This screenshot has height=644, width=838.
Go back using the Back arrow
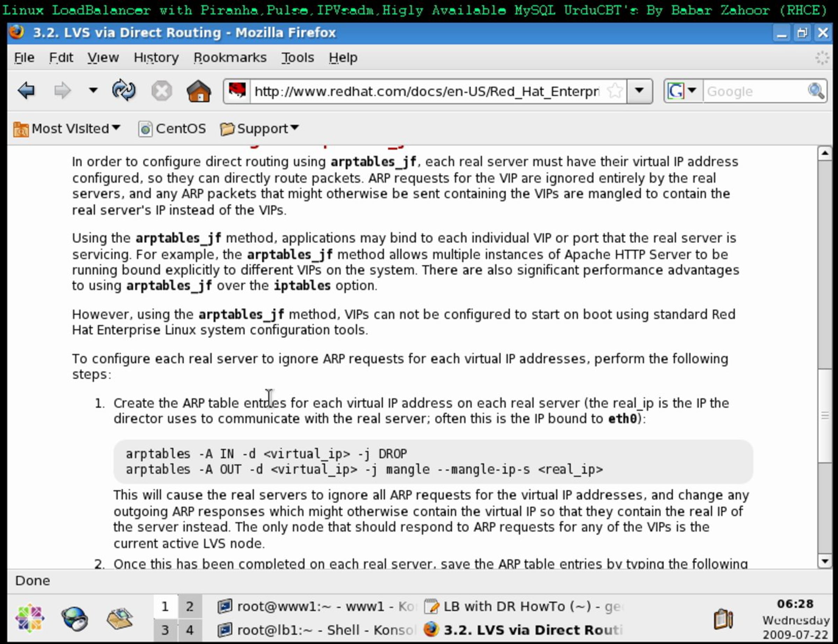coord(27,91)
